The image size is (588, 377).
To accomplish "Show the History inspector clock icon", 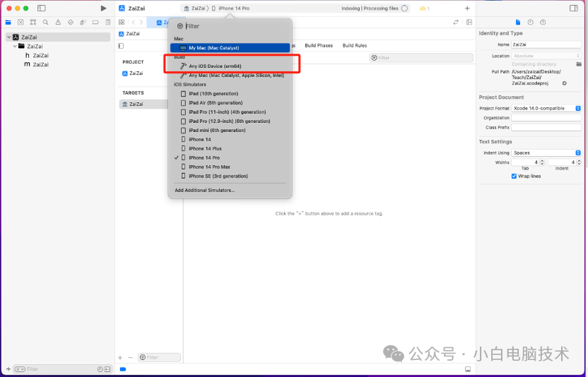I will [x=530, y=23].
